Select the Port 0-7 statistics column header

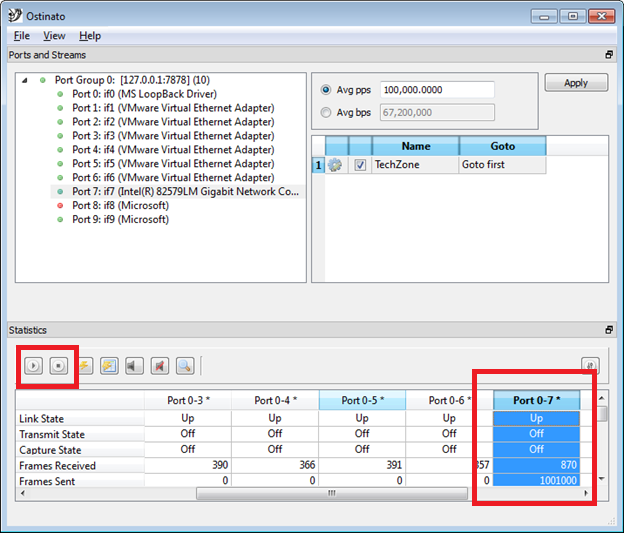536,400
